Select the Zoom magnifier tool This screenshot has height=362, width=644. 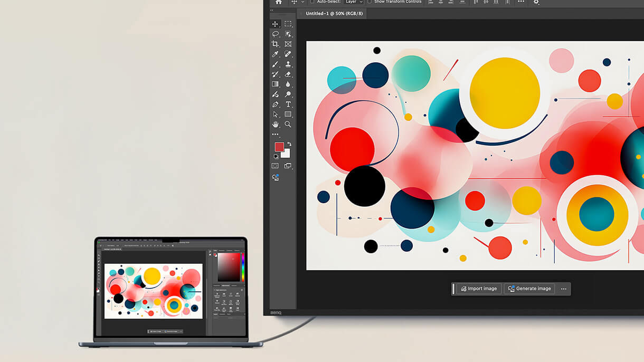click(x=288, y=124)
